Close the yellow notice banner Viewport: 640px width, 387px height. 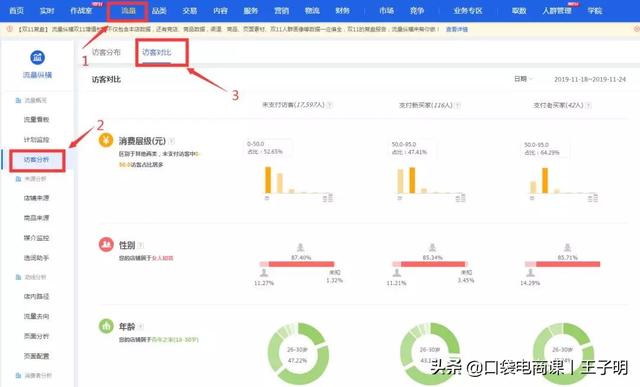(636, 29)
